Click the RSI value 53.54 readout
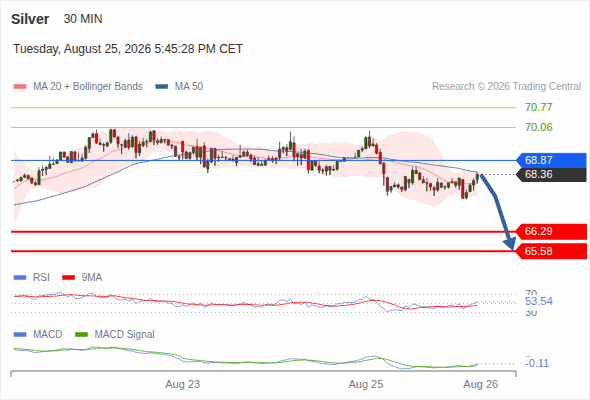This screenshot has height=400, width=590. tap(539, 301)
